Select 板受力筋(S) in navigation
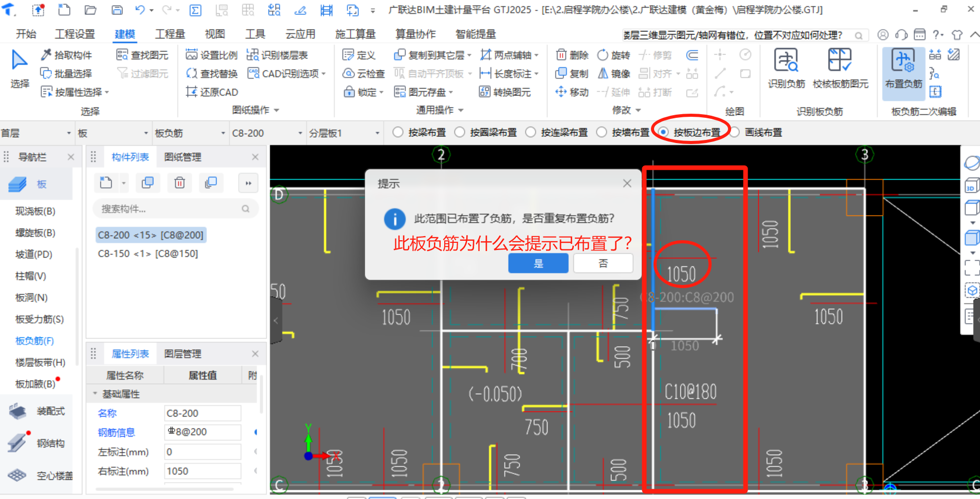Screen dimensions: 980x499 click(x=40, y=319)
